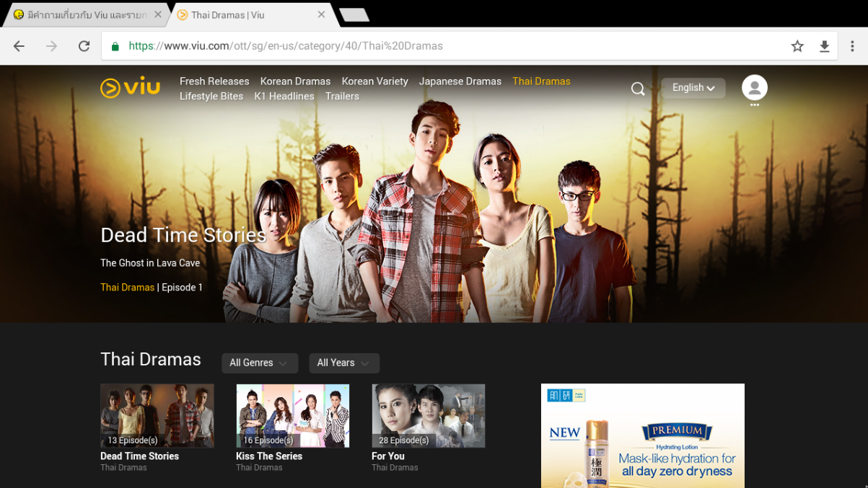Open a new browser tab
Viewport: 868px width, 488px height.
click(x=354, y=14)
